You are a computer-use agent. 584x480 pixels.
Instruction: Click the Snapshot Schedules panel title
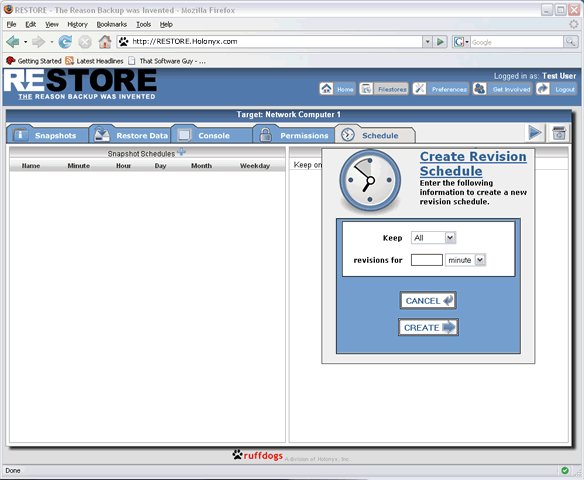[x=141, y=153]
